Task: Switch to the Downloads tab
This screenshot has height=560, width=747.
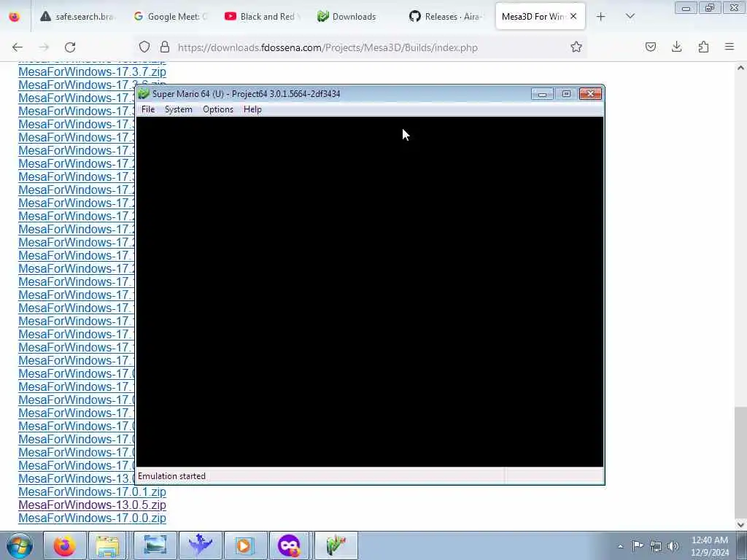Action: pyautogui.click(x=354, y=17)
